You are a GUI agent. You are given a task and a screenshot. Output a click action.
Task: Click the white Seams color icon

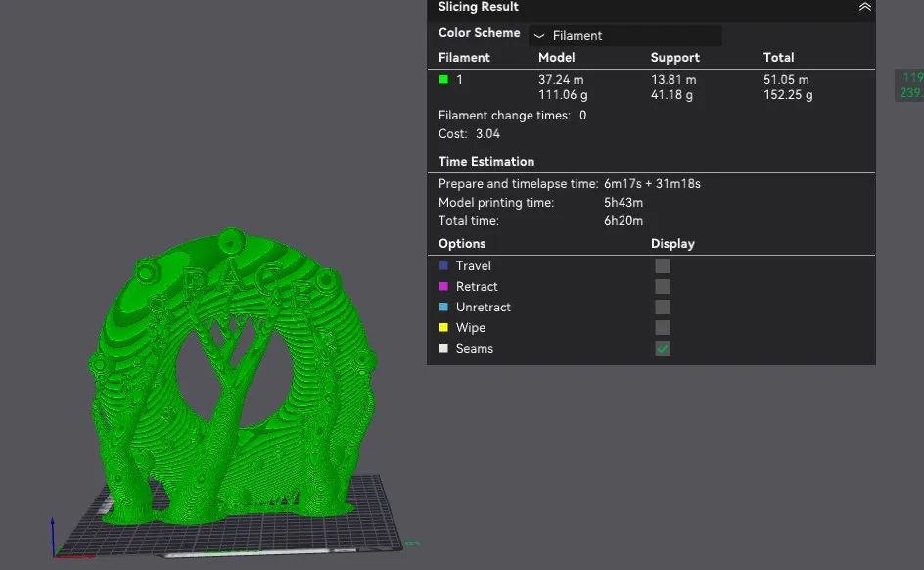[443, 349]
